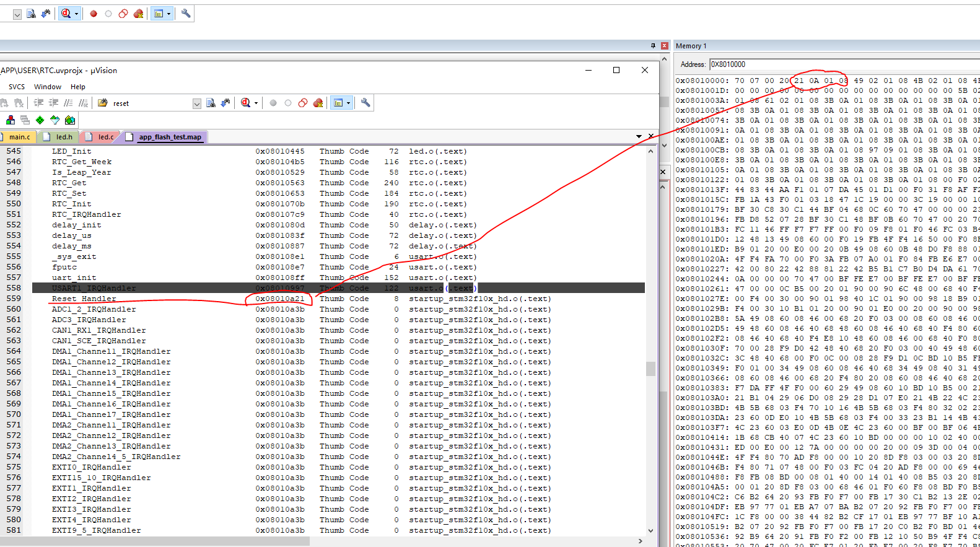Viewport: 980px width, 547px height.
Task: Click the Memory 1 Address input field
Action: tap(844, 64)
